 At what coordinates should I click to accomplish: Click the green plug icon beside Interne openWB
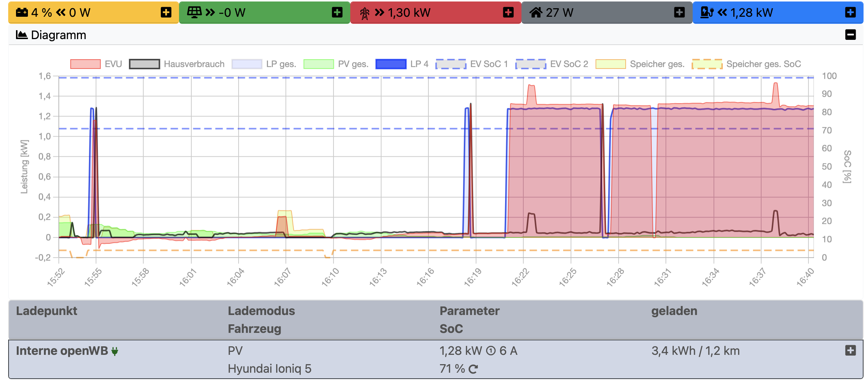tap(115, 351)
